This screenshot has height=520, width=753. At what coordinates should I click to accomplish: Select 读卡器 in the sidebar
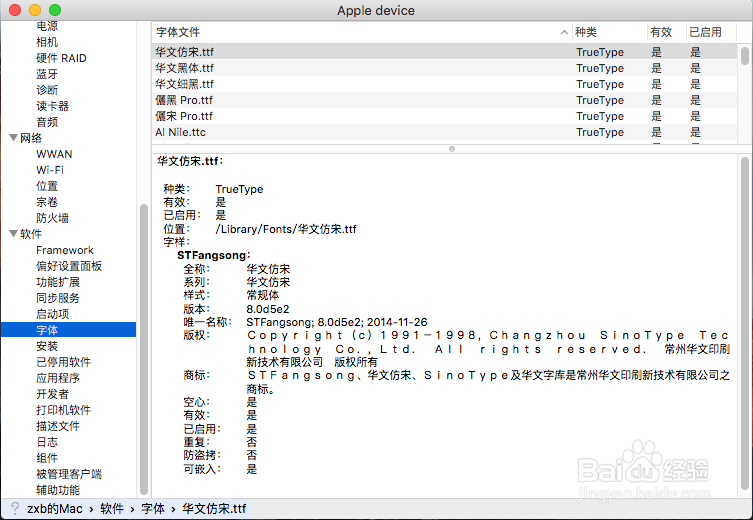(x=52, y=106)
